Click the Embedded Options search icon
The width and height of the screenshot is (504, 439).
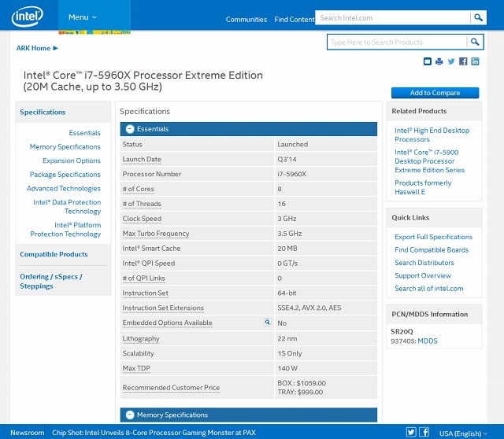(x=268, y=322)
